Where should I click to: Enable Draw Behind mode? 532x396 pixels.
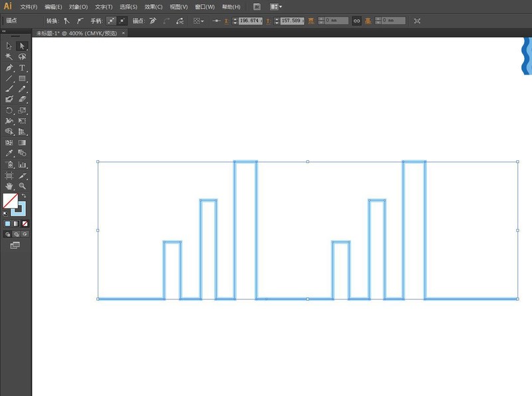[16, 234]
